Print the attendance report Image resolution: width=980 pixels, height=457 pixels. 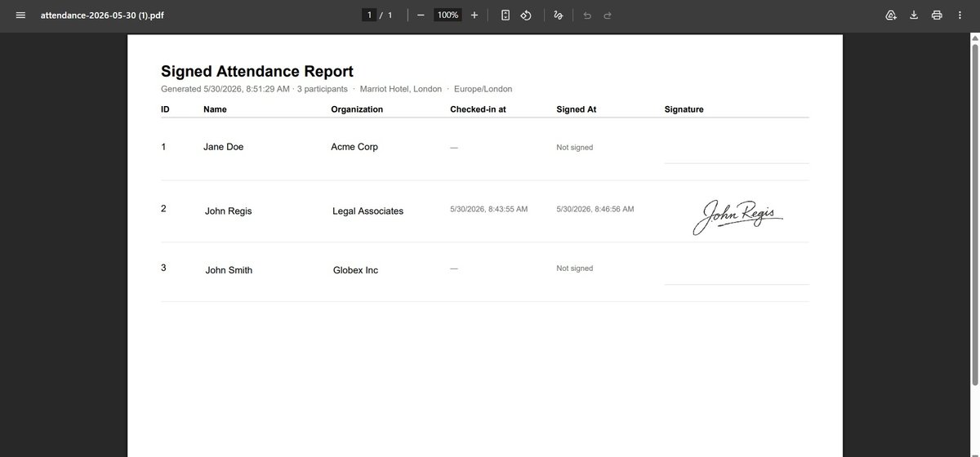(x=937, y=16)
